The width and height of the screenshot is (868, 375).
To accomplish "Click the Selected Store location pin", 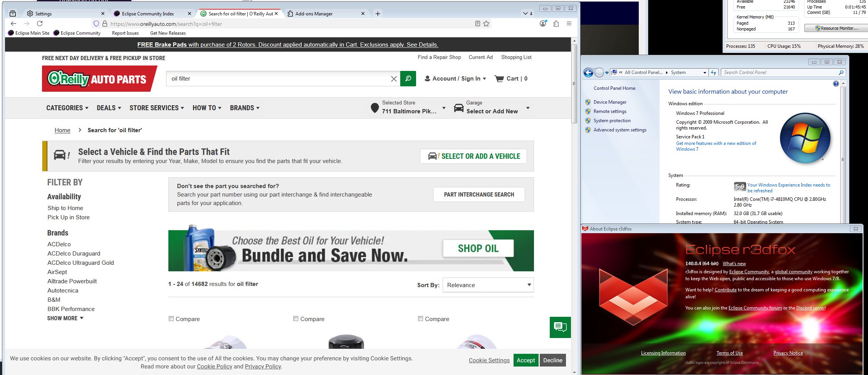I will pos(374,108).
